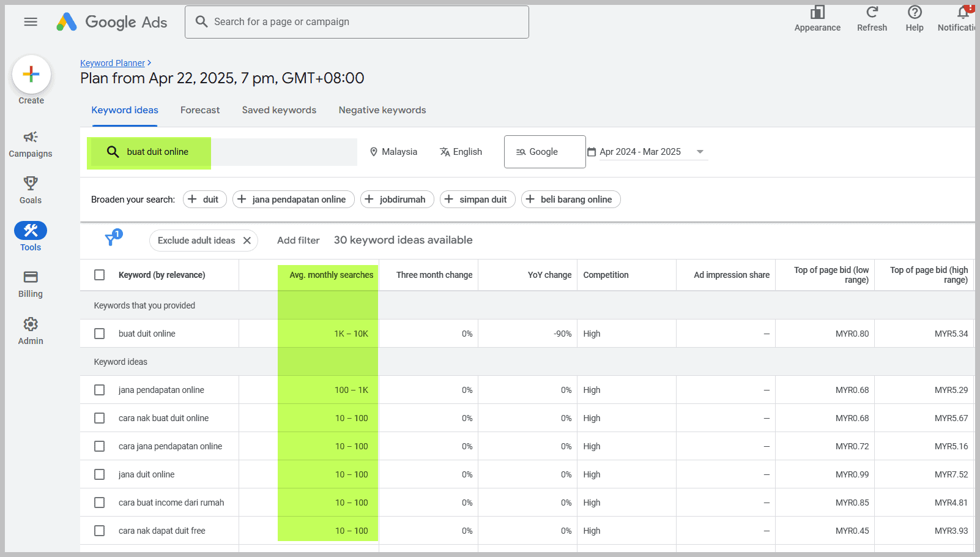Click the filter funnel icon

[111, 239]
